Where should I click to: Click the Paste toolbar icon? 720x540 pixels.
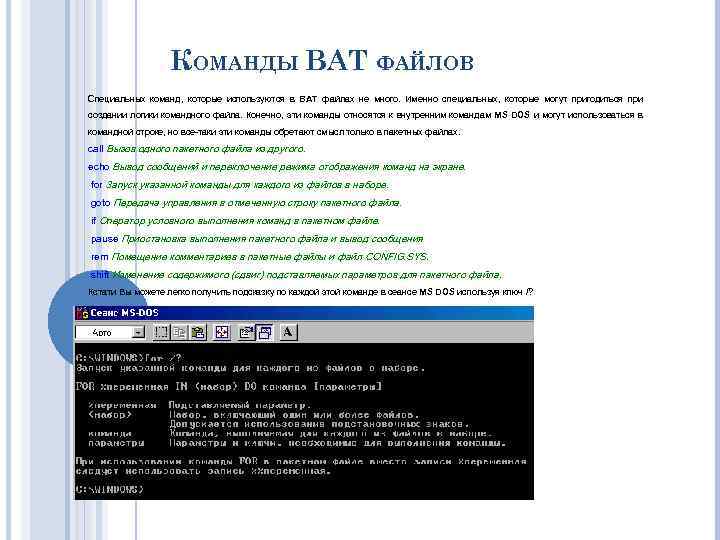pos(198,332)
